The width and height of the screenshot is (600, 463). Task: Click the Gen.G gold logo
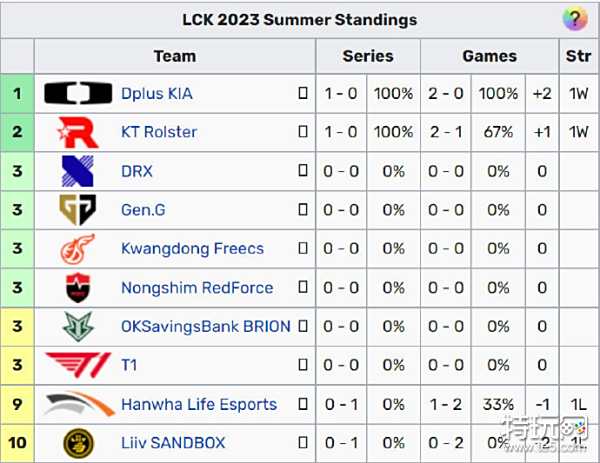click(78, 210)
